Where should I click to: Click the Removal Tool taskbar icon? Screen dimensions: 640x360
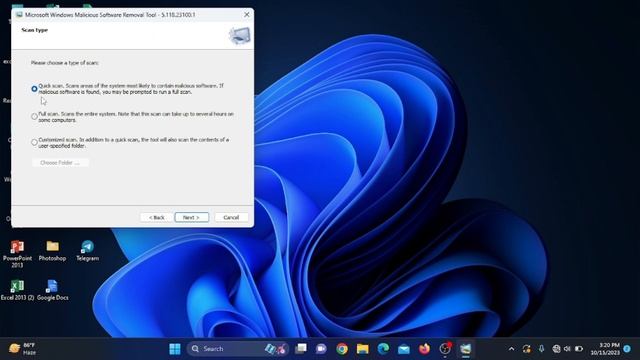pos(465,349)
